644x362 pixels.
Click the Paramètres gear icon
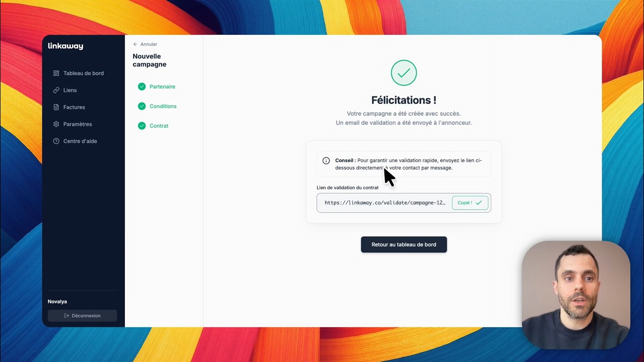click(x=56, y=124)
